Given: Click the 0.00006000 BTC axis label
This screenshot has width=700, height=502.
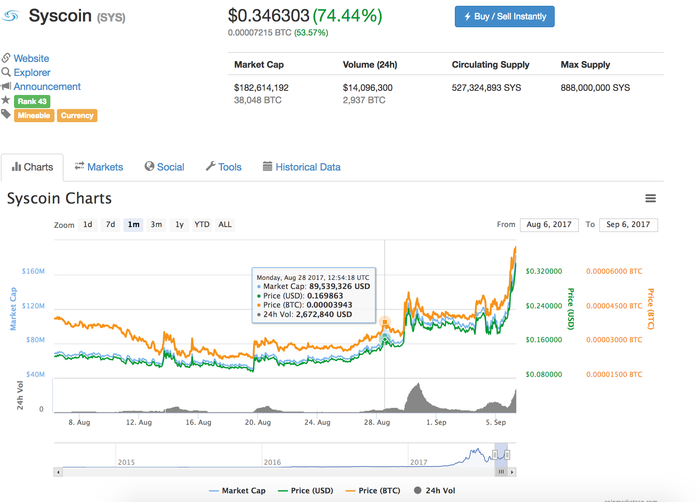Looking at the screenshot, I should [x=614, y=271].
